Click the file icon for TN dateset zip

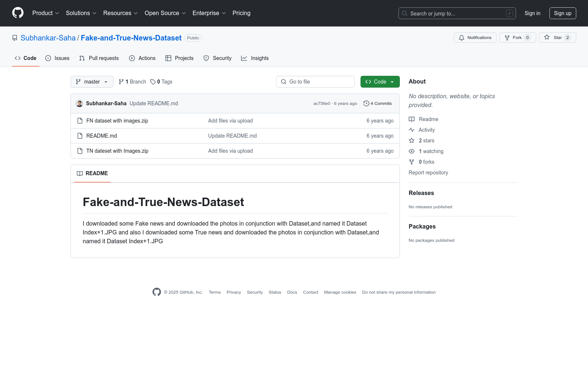80,151
